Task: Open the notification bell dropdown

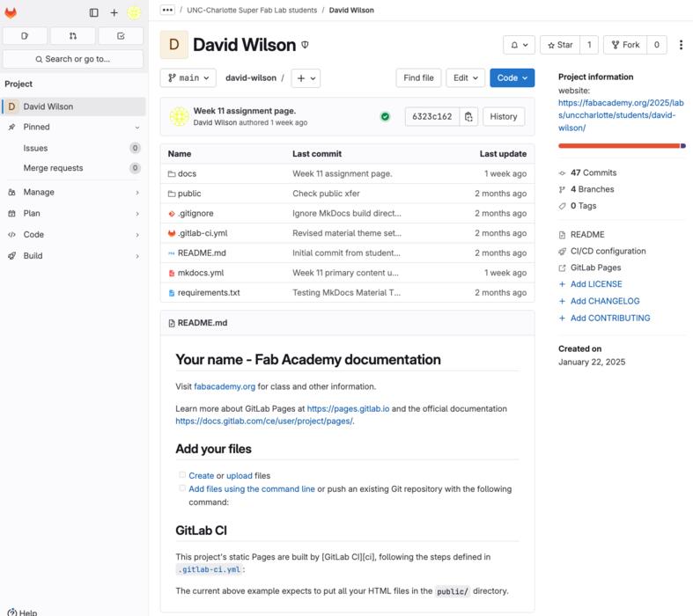Action: 519,45
